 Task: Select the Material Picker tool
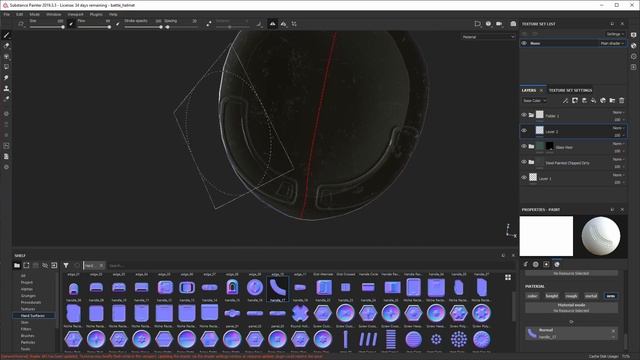pyautogui.click(x=6, y=99)
